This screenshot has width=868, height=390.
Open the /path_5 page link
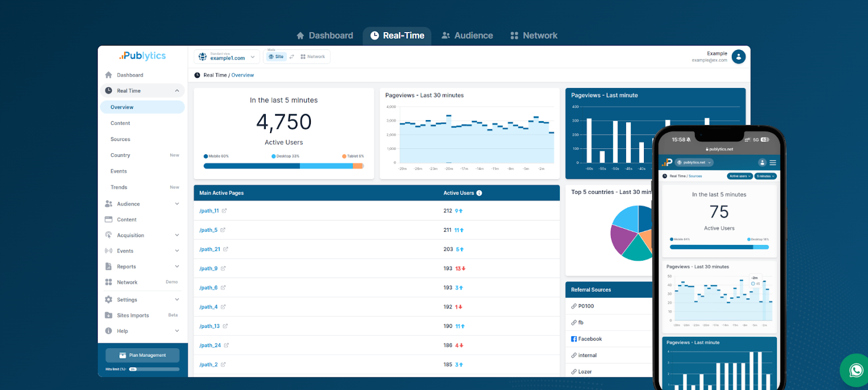tap(208, 230)
